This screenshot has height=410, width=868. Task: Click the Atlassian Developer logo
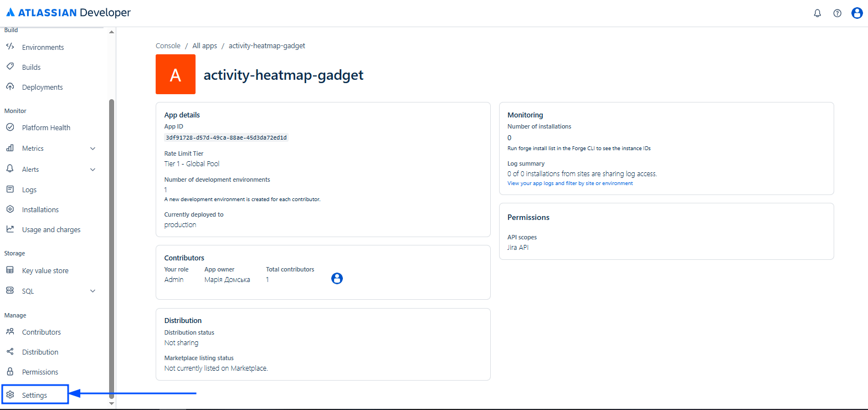coord(69,13)
